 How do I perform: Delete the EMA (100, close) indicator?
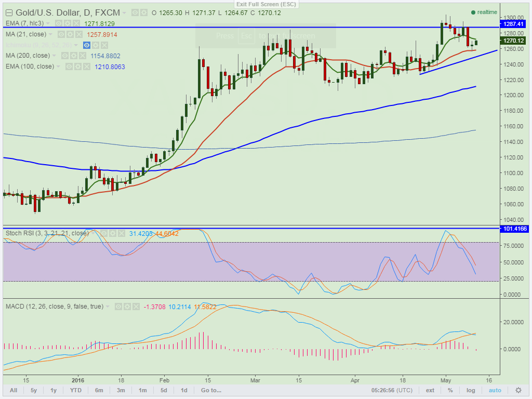coord(87,66)
